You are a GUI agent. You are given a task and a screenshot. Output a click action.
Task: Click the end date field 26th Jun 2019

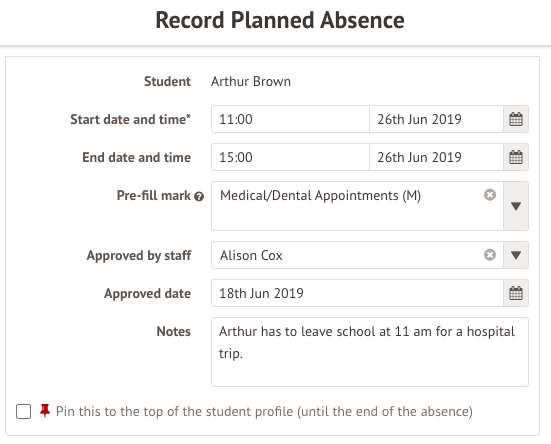pyautogui.click(x=436, y=157)
